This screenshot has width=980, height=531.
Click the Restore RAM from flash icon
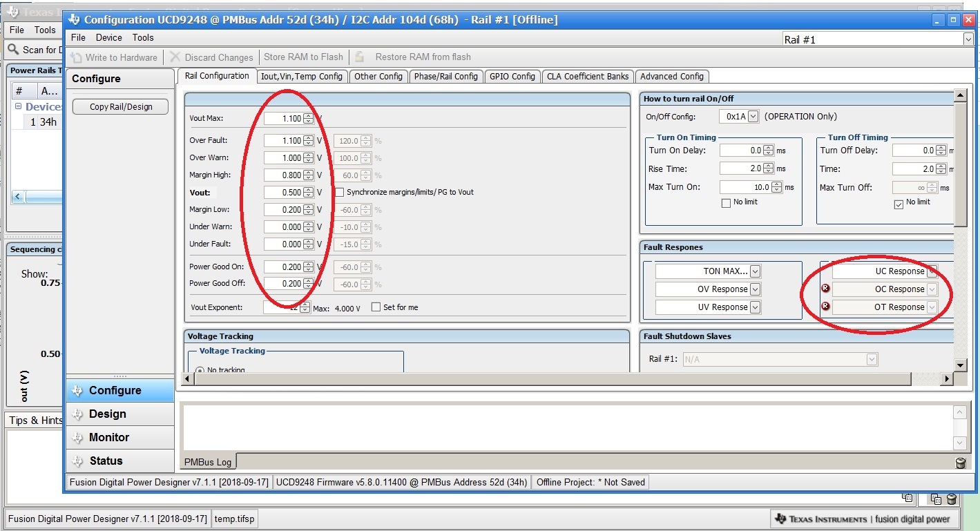point(359,57)
